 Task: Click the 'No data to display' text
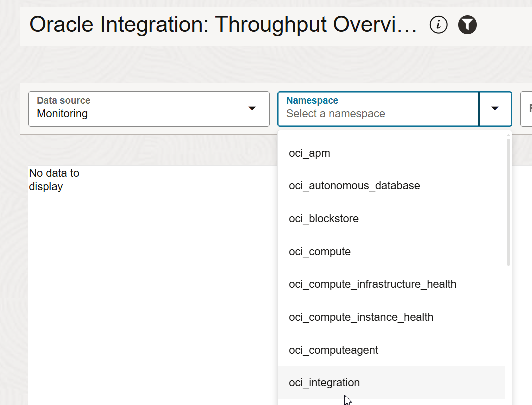(x=54, y=180)
